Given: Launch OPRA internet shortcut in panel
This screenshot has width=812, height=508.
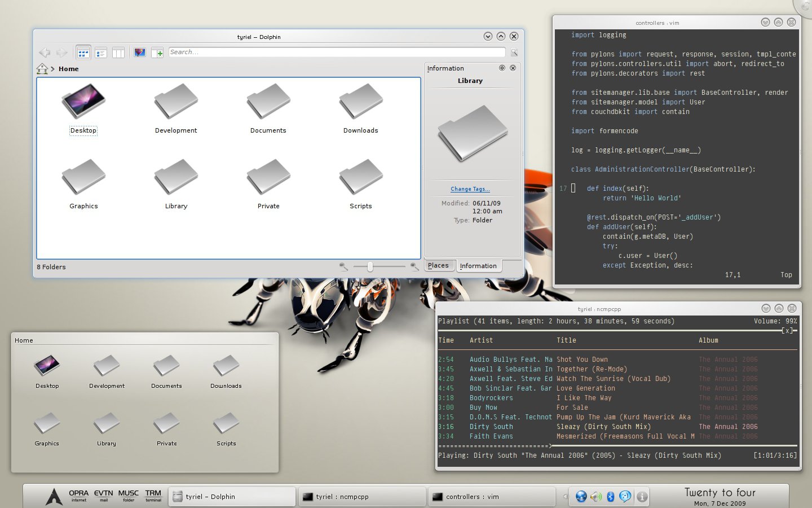Looking at the screenshot, I should 79,496.
